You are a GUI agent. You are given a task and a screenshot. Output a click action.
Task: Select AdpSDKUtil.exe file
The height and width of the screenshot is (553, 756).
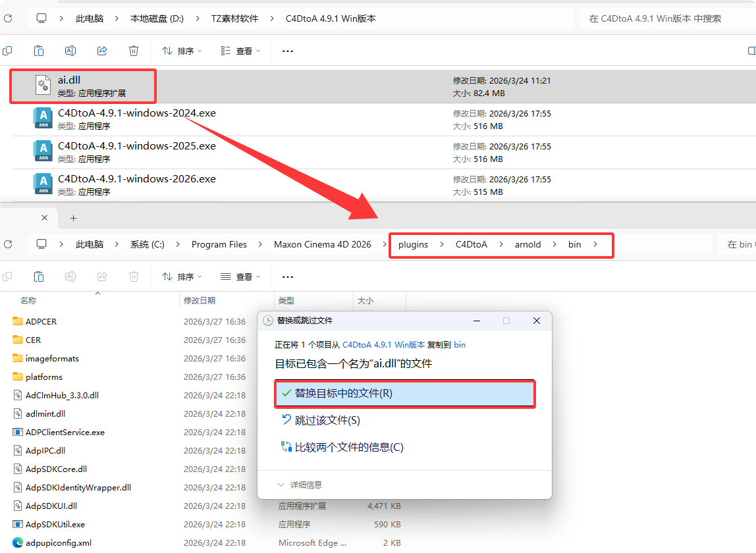point(55,524)
